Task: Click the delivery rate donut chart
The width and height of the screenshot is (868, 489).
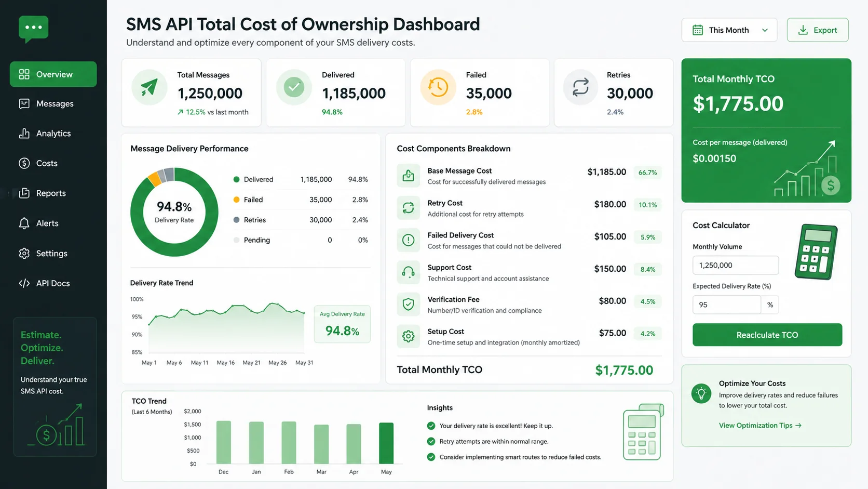Action: (x=174, y=212)
